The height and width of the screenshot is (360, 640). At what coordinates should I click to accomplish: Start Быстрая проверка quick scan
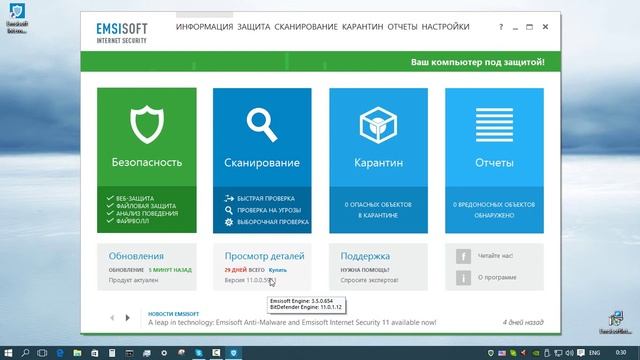[259, 198]
